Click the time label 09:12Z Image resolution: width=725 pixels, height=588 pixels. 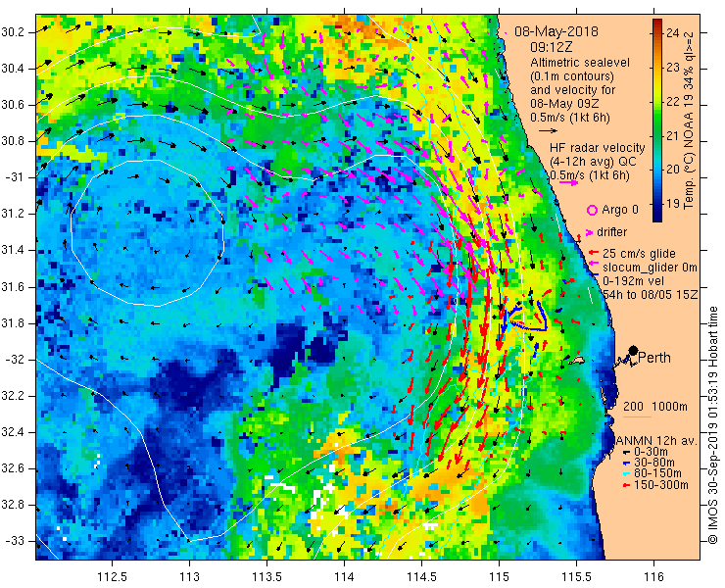pyautogui.click(x=552, y=47)
